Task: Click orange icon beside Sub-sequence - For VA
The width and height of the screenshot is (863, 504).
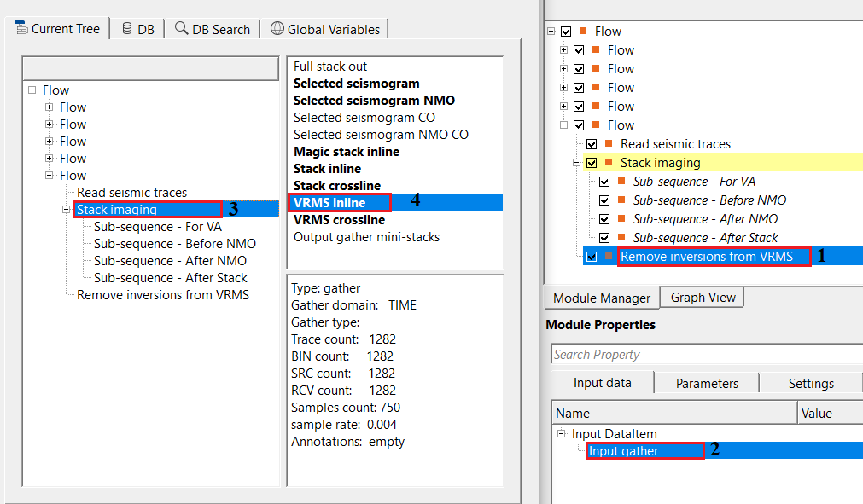Action: click(x=621, y=181)
